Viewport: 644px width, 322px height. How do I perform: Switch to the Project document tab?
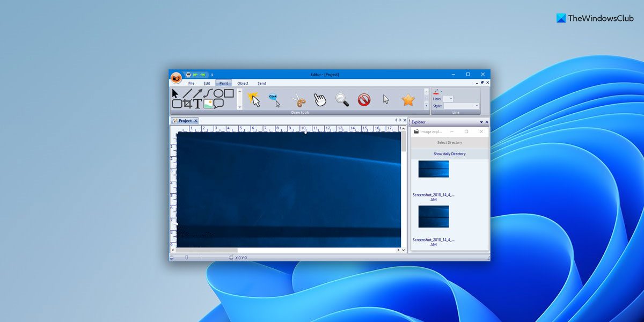tap(185, 121)
